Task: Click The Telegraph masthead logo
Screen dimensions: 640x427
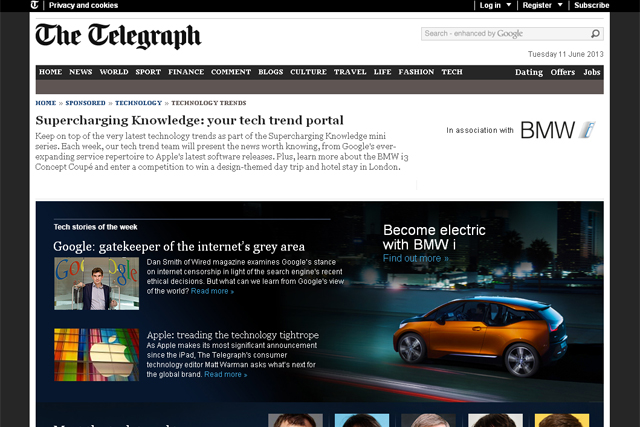Action: click(118, 36)
